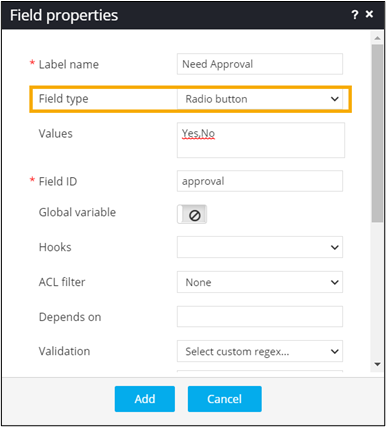This screenshot has width=386, height=427.
Task: Click the vertical scrollbar thumb
Action: click(x=377, y=133)
